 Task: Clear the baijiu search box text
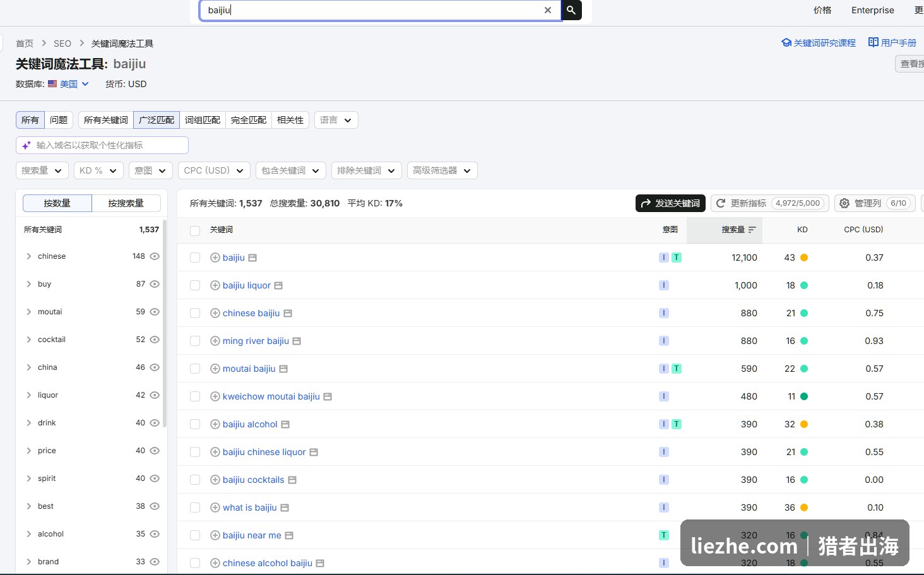tap(548, 10)
